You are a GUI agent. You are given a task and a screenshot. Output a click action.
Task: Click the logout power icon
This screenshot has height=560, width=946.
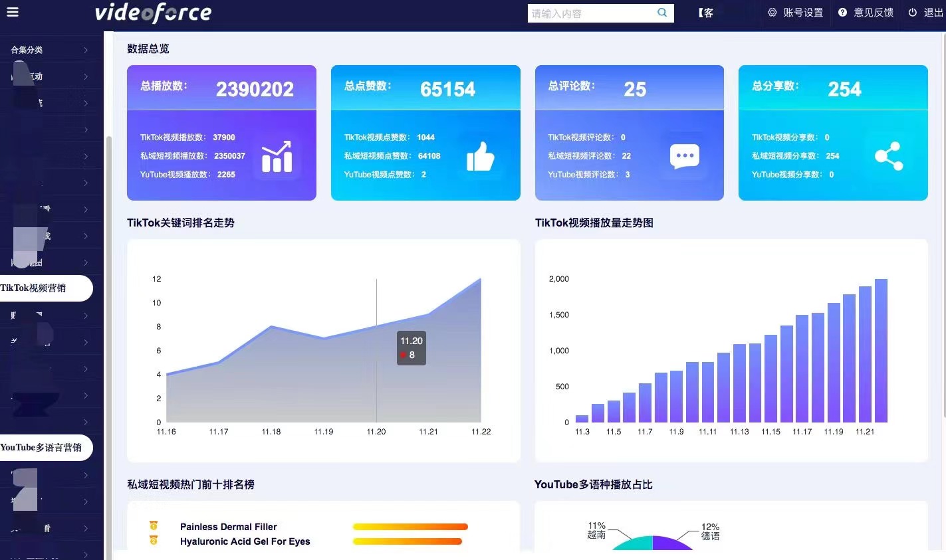(913, 13)
